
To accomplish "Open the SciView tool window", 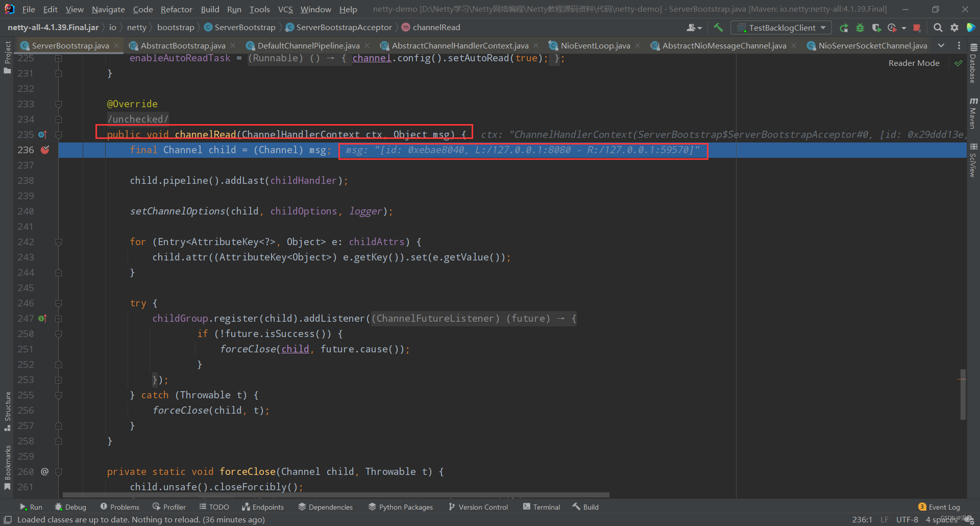I will click(x=973, y=160).
